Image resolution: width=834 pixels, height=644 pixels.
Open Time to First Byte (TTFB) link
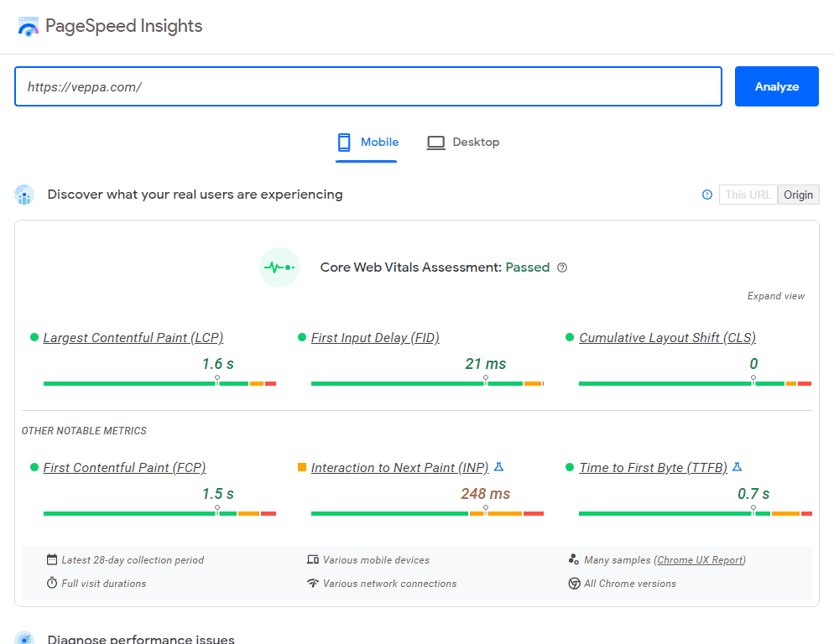point(653,467)
